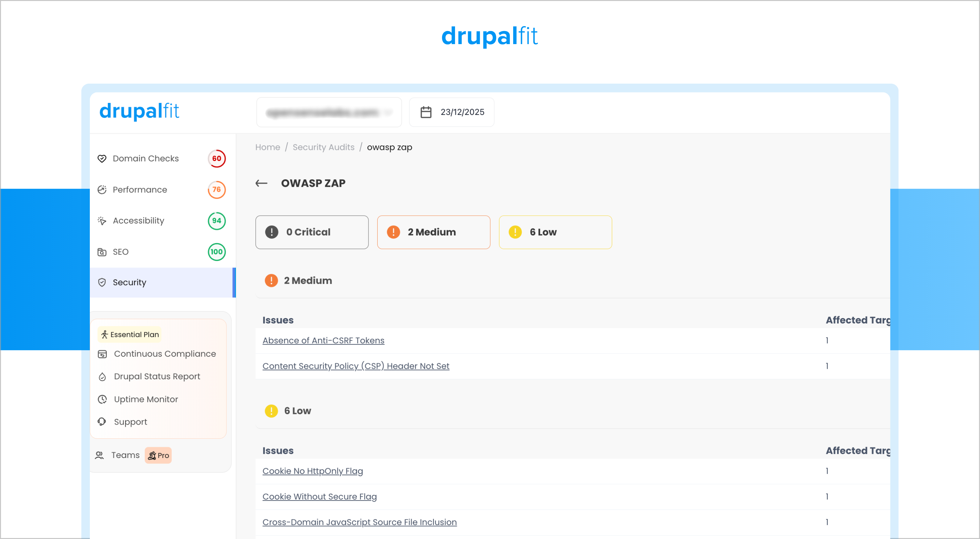Click yellow alert icon in 6 Low filter card
The height and width of the screenshot is (539, 980).
[515, 232]
